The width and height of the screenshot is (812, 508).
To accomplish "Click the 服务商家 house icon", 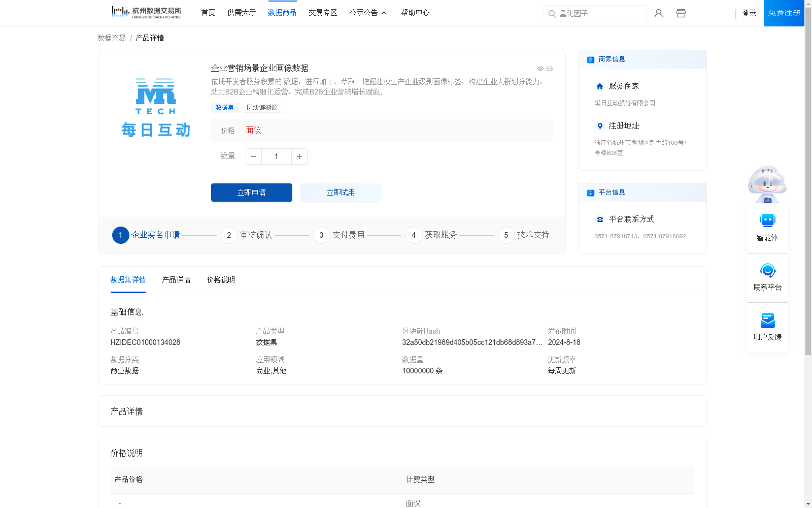I will tap(600, 86).
